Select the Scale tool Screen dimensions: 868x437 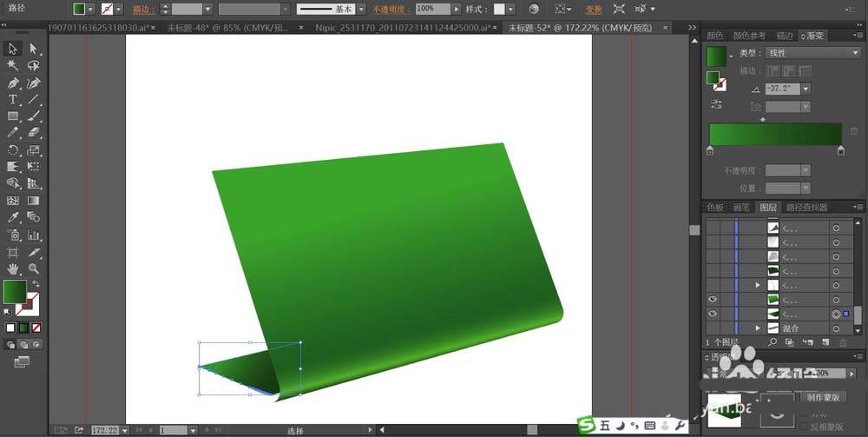(x=34, y=150)
